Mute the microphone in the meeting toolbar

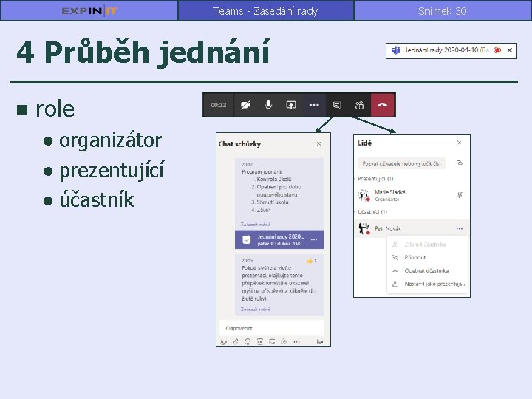[x=268, y=105]
